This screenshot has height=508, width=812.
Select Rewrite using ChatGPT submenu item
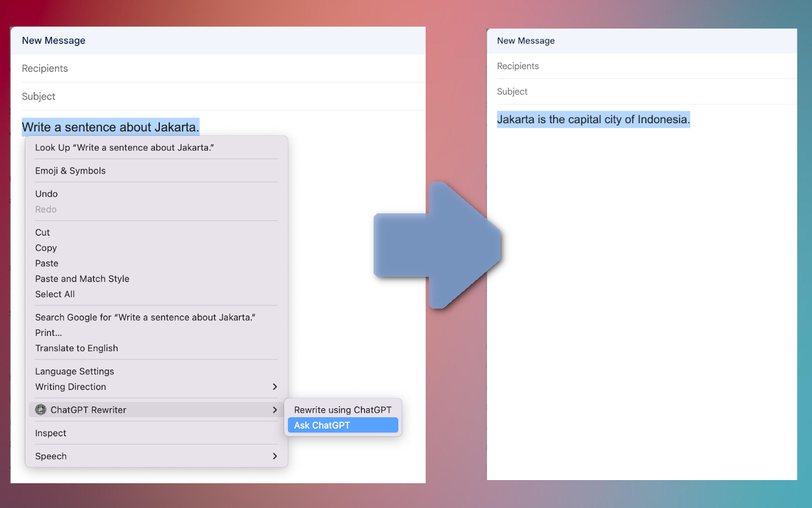(x=343, y=410)
